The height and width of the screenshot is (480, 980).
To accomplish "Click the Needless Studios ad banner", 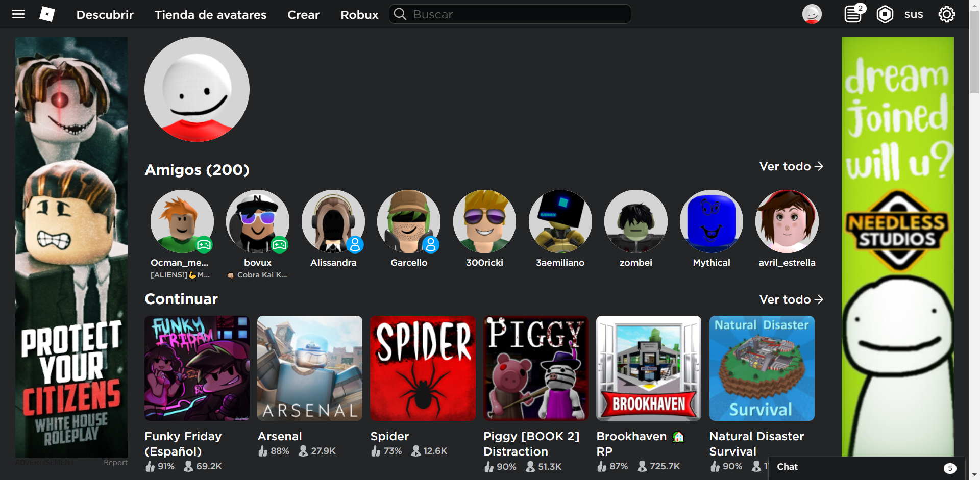I will [898, 247].
